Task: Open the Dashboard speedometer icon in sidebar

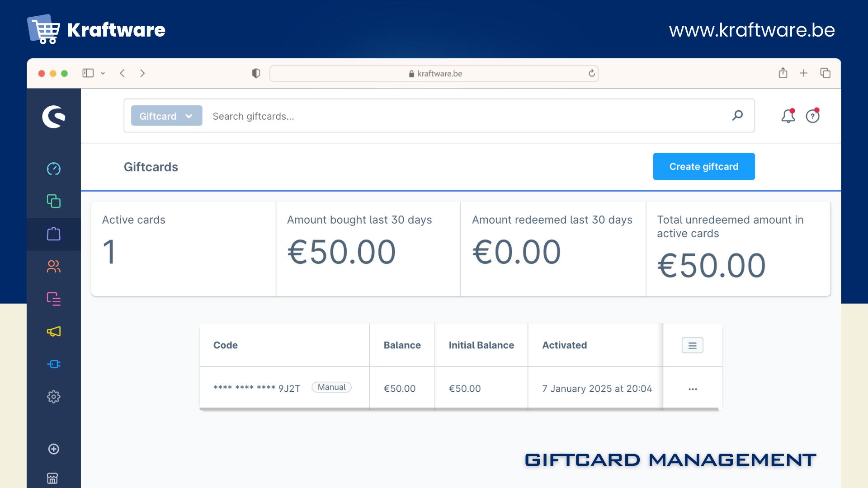Action: coord(53,169)
